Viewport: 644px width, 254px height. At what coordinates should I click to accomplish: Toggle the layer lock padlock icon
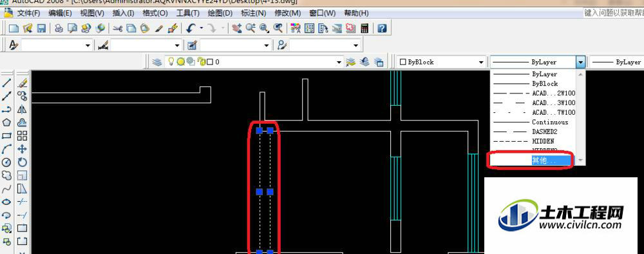pos(201,62)
